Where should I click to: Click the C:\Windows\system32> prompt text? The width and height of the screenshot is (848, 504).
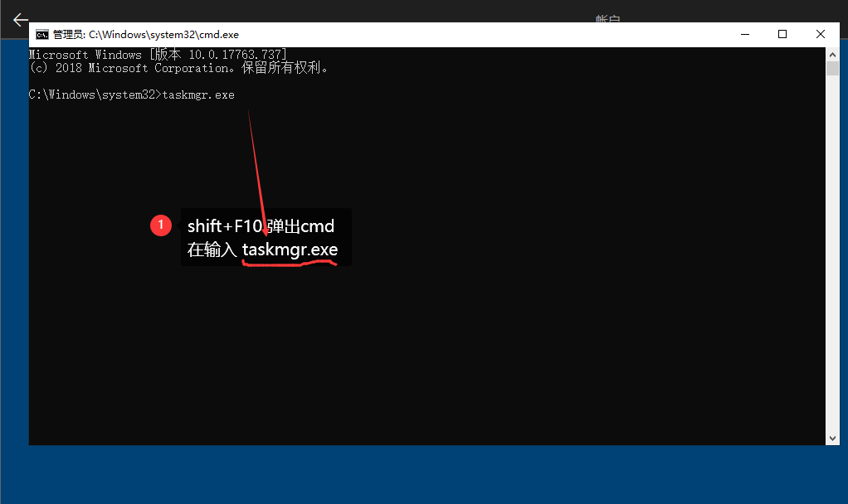pos(93,94)
